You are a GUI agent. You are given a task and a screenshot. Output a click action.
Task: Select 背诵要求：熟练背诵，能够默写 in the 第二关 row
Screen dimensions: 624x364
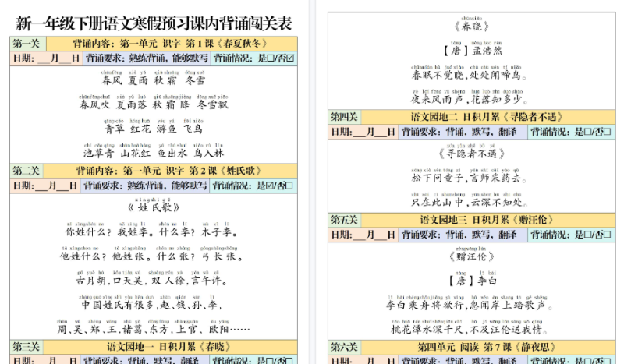(145, 186)
